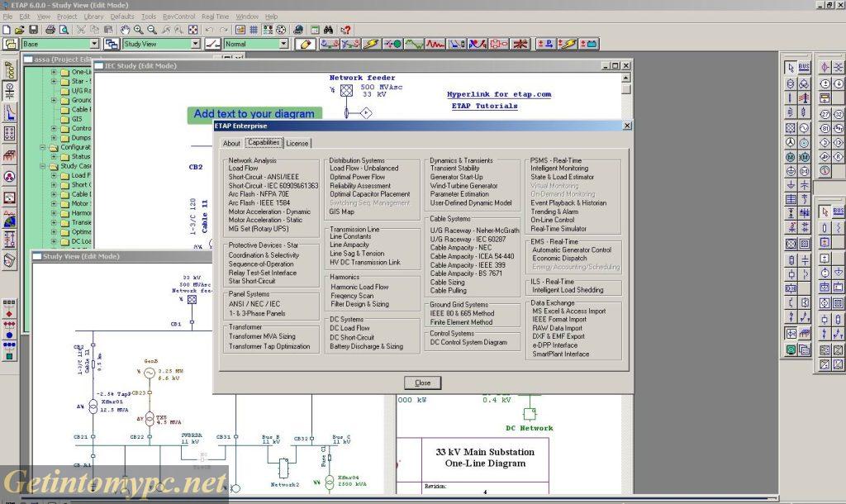The image size is (846, 504).
Task: Open the RevControl menu
Action: click(179, 16)
